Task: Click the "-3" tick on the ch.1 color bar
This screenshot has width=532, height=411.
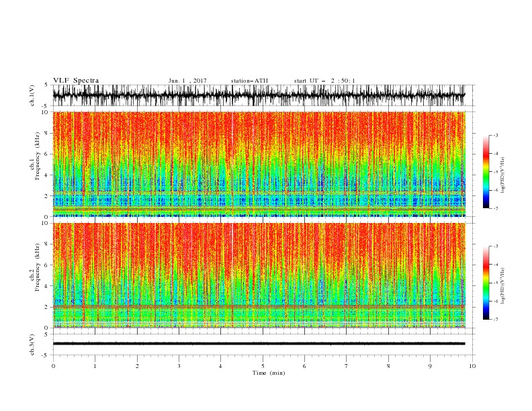Action: pyautogui.click(x=496, y=135)
